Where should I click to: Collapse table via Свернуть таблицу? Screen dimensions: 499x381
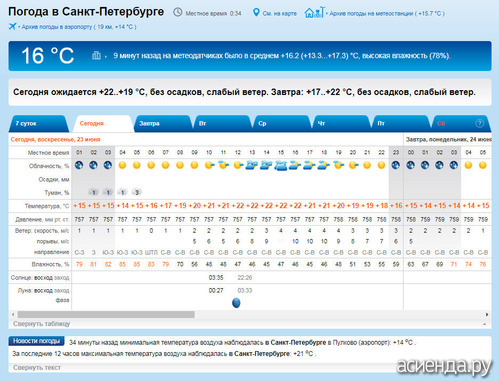[42, 324]
